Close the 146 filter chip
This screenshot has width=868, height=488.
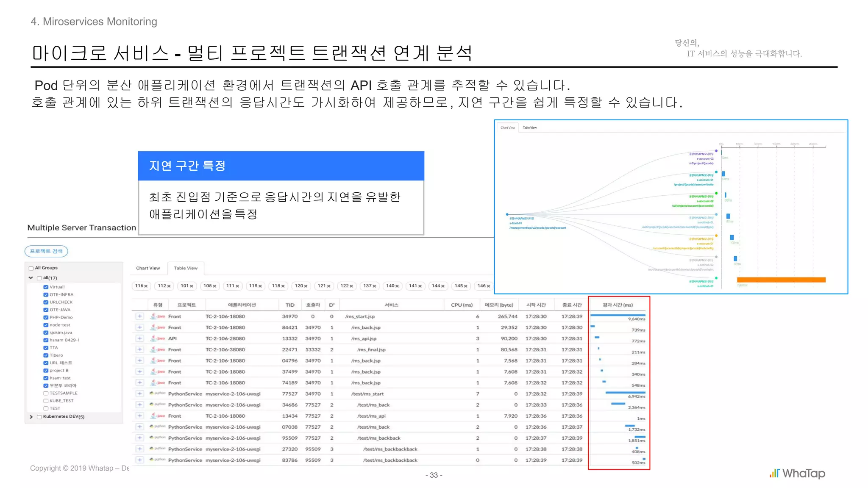tap(489, 286)
